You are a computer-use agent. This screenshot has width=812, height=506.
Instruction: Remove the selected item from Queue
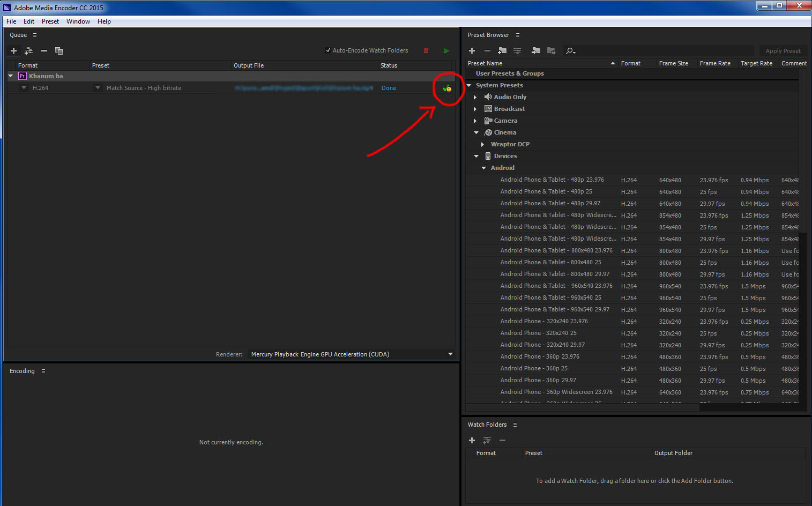click(44, 51)
